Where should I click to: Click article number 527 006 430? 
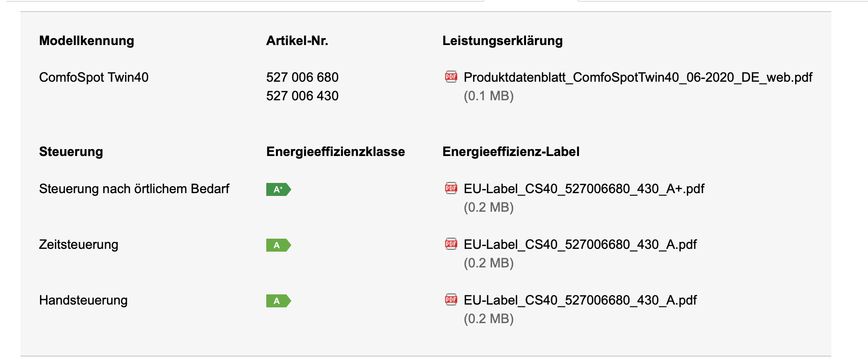(x=302, y=96)
